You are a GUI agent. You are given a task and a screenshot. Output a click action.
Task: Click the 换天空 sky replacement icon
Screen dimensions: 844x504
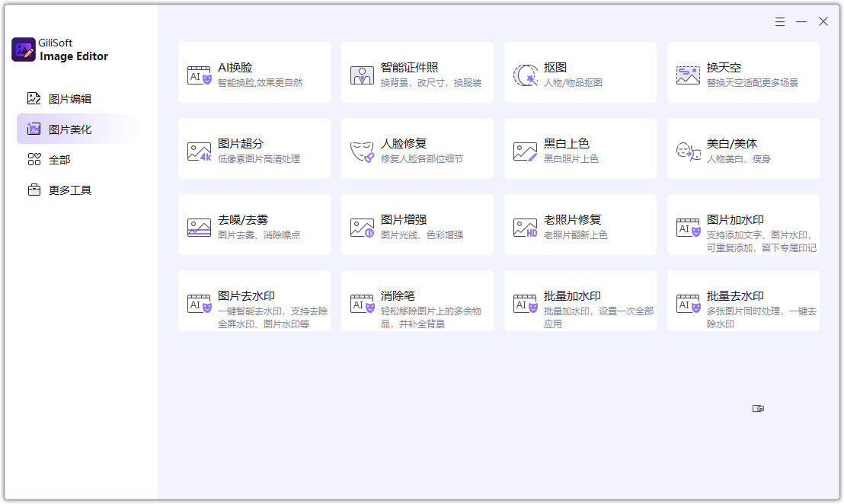[688, 75]
